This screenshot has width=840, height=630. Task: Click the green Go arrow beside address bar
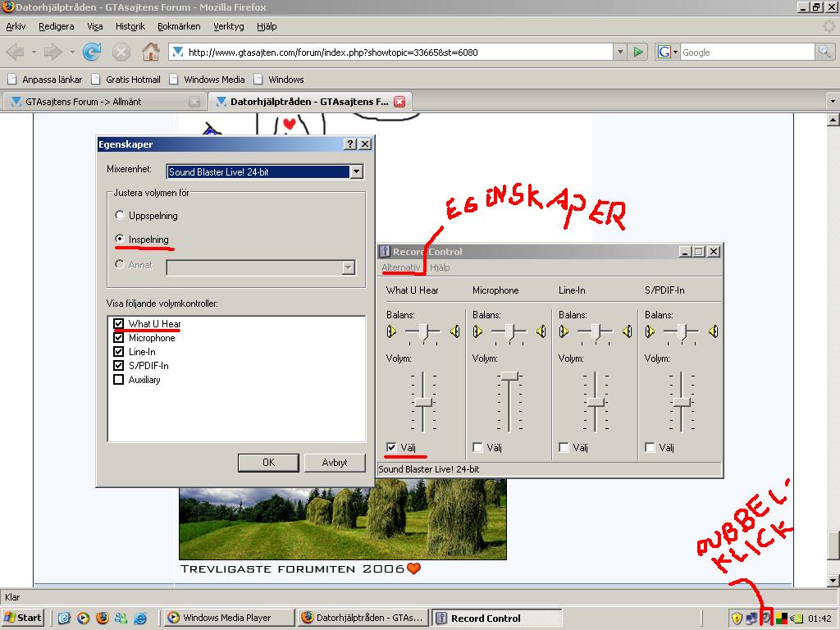638,52
